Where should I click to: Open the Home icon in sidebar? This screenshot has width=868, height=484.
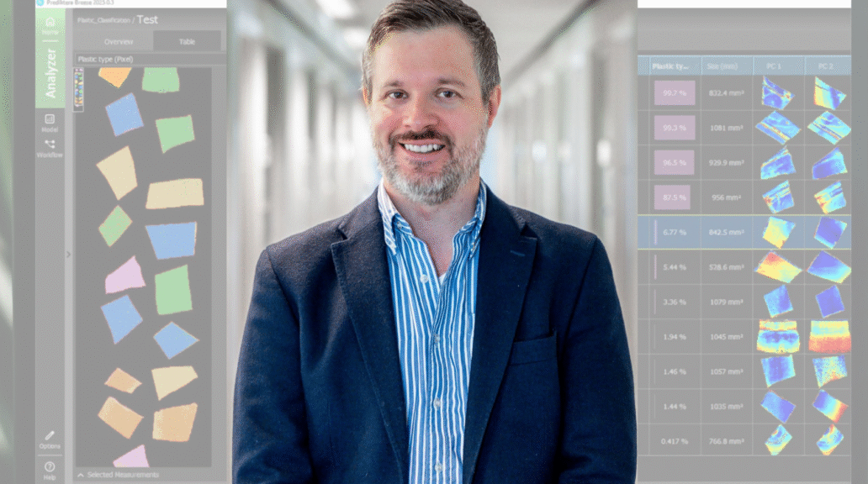pos(50,24)
